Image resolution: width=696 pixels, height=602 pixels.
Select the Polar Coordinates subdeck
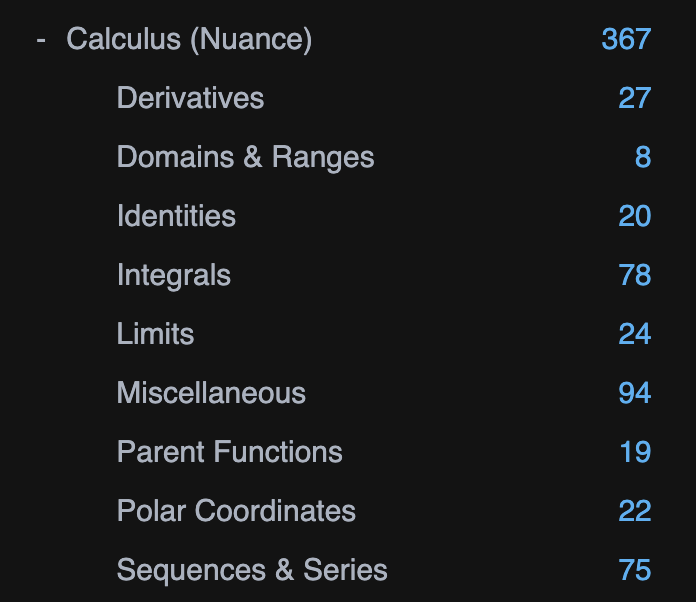click(x=236, y=511)
